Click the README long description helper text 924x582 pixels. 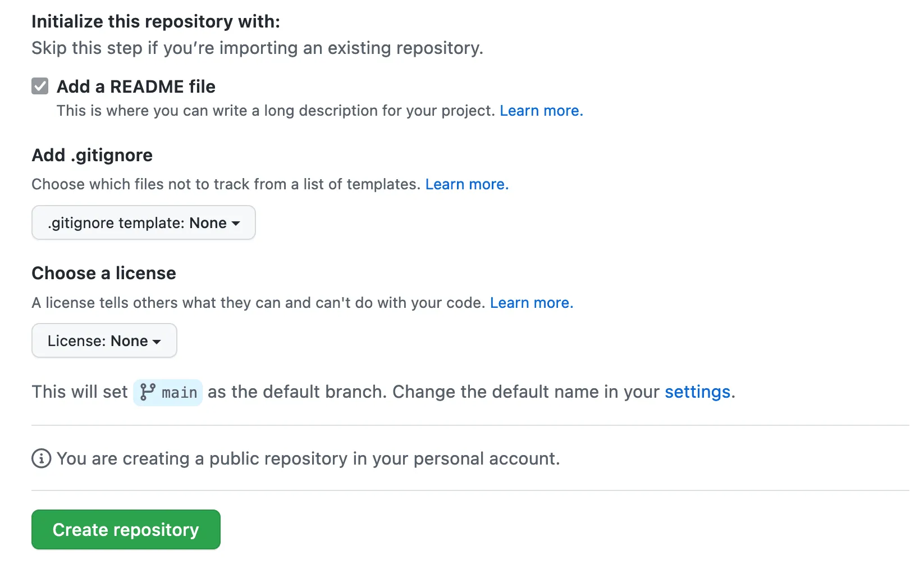[x=276, y=111]
